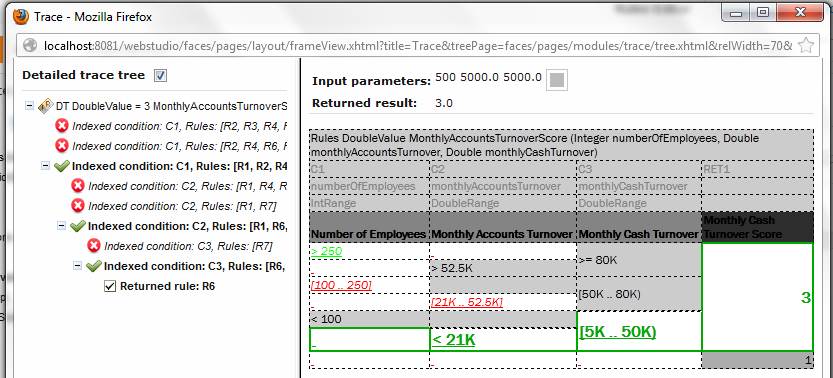833x378 pixels.
Task: Click the green '> 250' link in table
Action: 326,251
